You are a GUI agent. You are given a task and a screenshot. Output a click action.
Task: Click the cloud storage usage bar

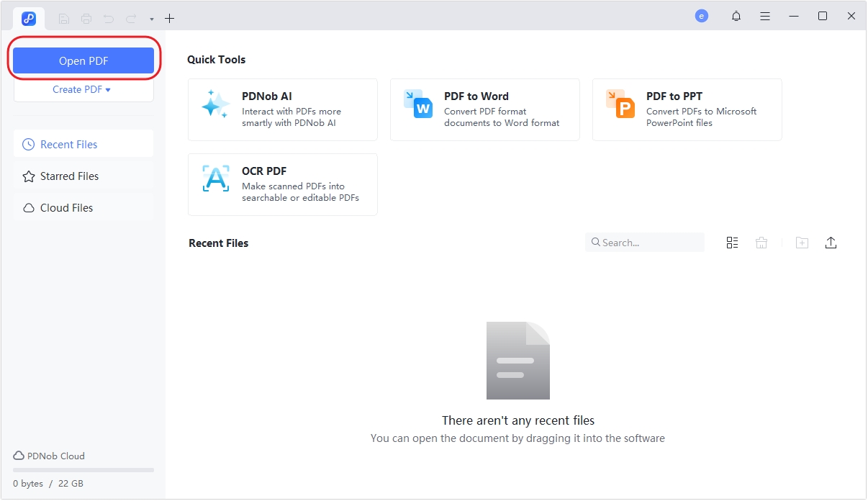83,469
